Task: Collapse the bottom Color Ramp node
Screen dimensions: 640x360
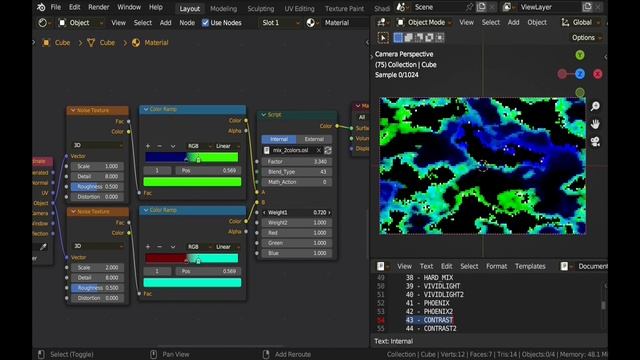Action: [x=146, y=210]
